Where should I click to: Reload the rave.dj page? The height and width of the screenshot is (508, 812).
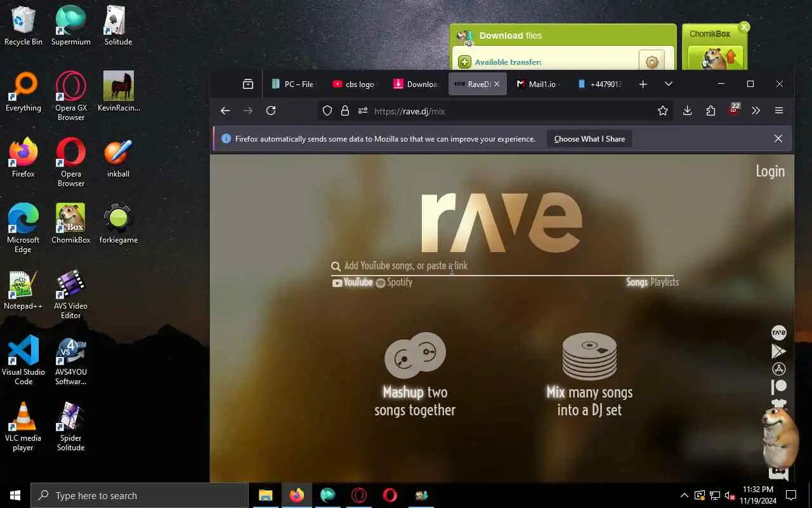pyautogui.click(x=271, y=110)
